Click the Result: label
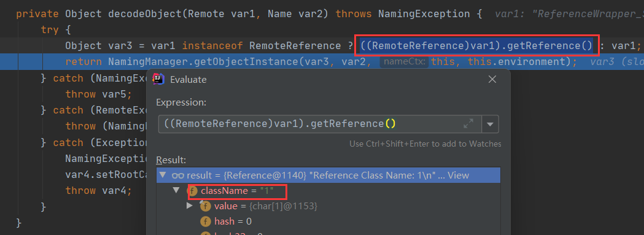This screenshot has height=235, width=644. tap(171, 160)
